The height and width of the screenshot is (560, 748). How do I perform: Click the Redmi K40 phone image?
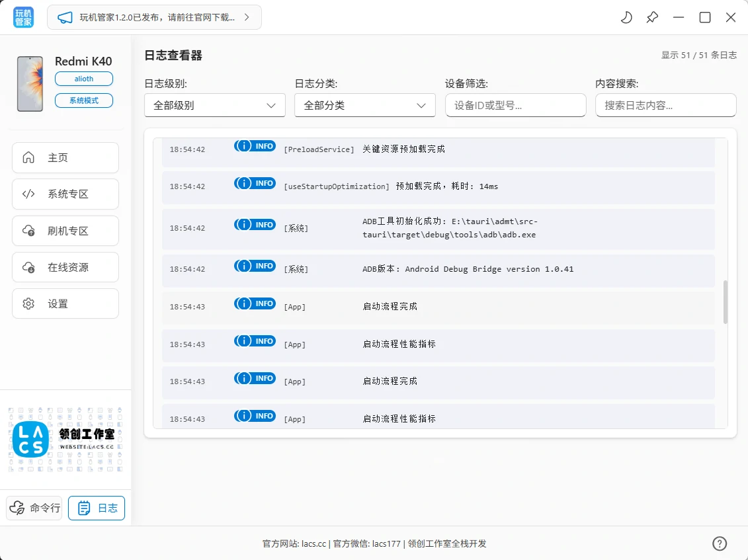tap(30, 84)
